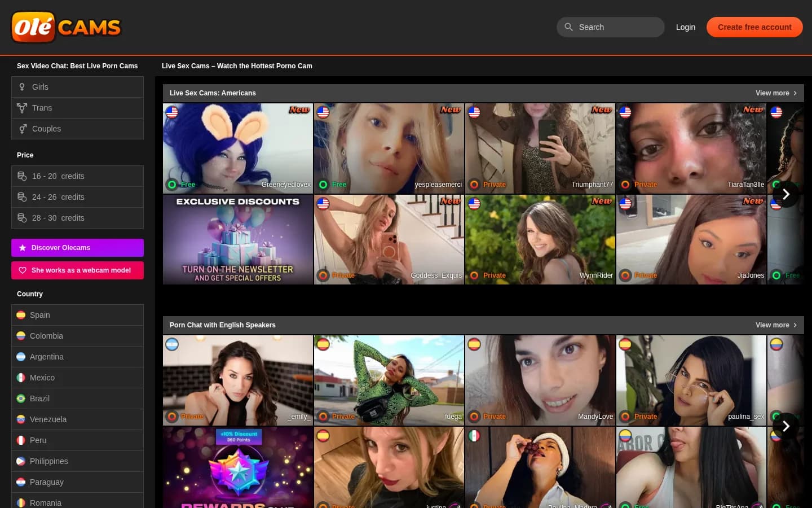Click the Couples gender symbol icon
The width and height of the screenshot is (812, 508).
coord(23,129)
